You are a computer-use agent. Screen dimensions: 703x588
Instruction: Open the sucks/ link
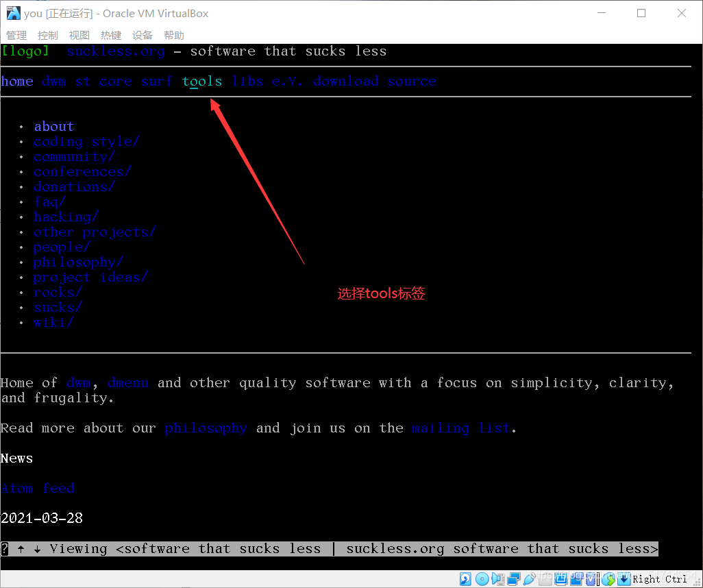pyautogui.click(x=58, y=308)
